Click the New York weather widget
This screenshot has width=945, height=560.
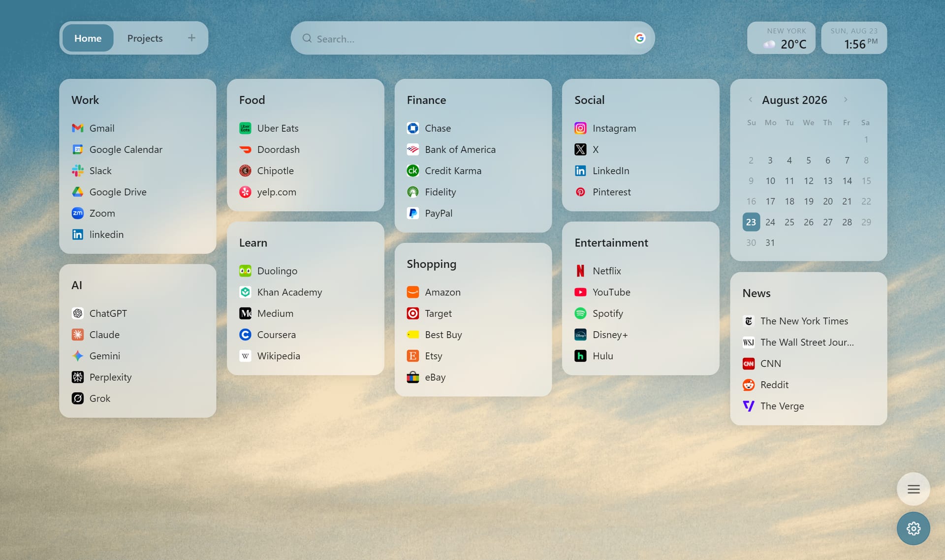tap(782, 38)
